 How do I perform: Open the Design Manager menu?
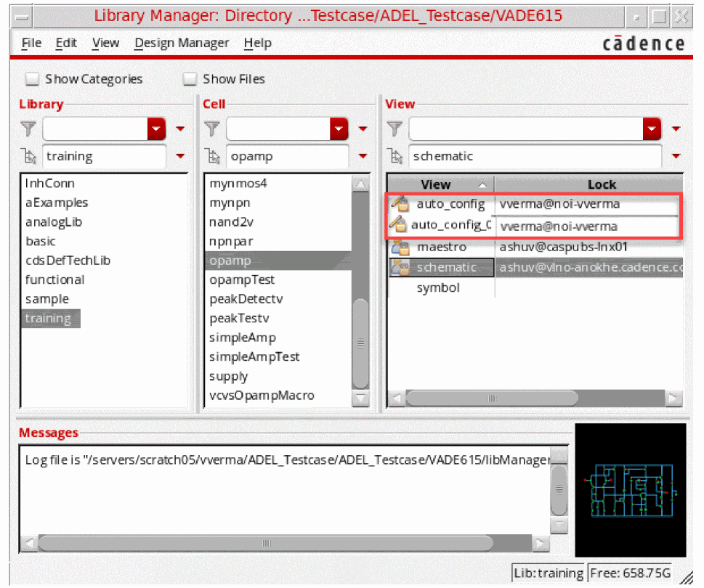[182, 43]
